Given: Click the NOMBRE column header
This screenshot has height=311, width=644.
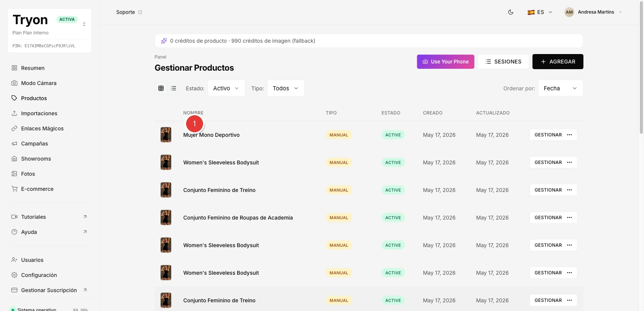Looking at the screenshot, I should (193, 113).
